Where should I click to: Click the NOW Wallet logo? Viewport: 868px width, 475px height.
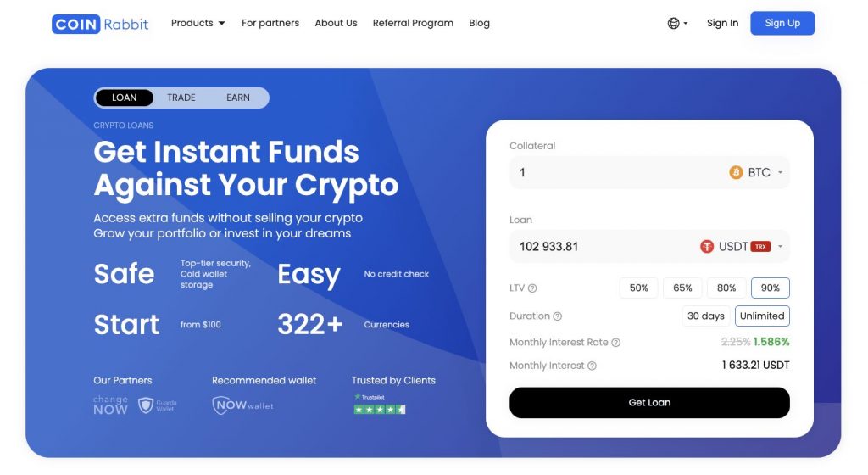tap(242, 405)
